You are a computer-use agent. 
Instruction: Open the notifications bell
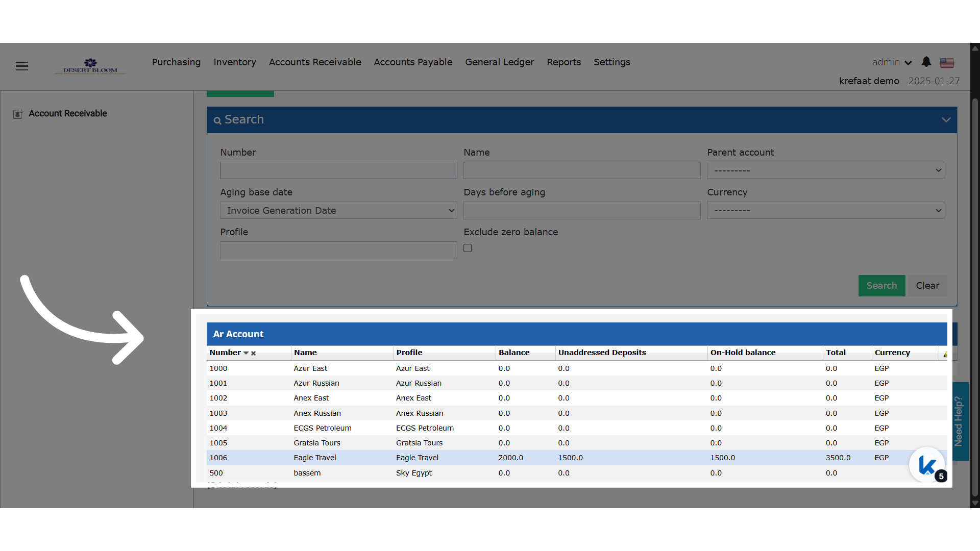(x=926, y=62)
